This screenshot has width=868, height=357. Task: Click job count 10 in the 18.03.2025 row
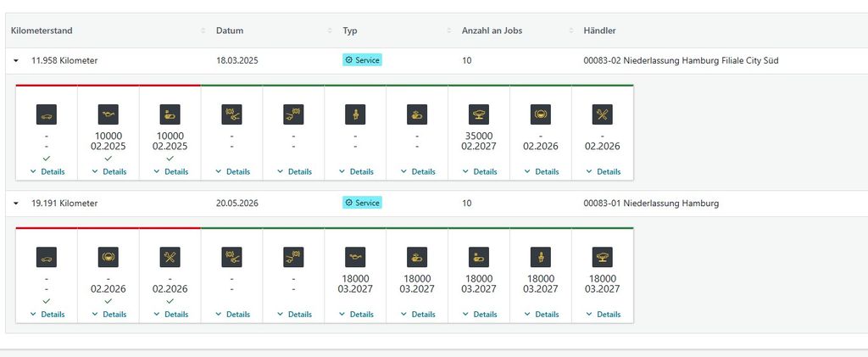(467, 61)
